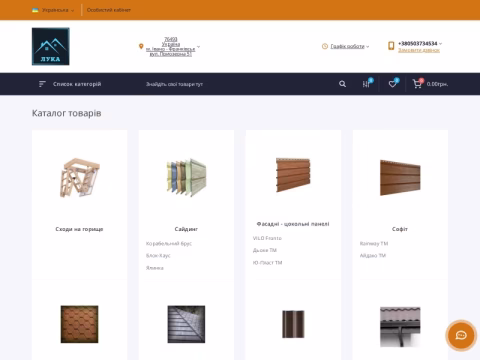Image resolution: width=480 pixels, height=360 pixels.
Task: Open Корабельний брус subcategory
Action: [x=169, y=244]
